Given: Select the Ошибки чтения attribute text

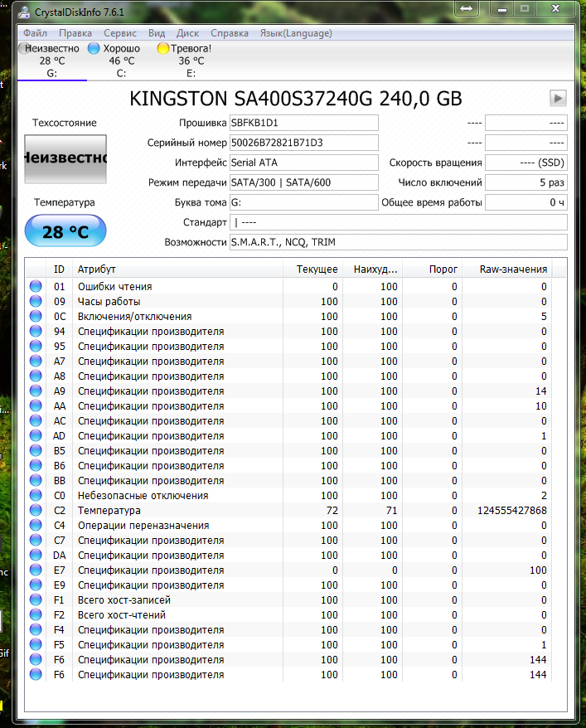Looking at the screenshot, I should [x=114, y=286].
